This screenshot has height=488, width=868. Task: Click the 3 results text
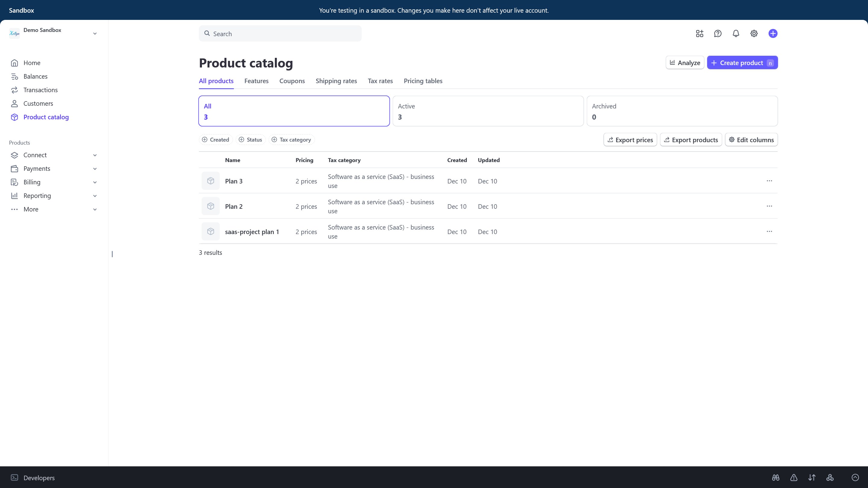click(x=211, y=253)
